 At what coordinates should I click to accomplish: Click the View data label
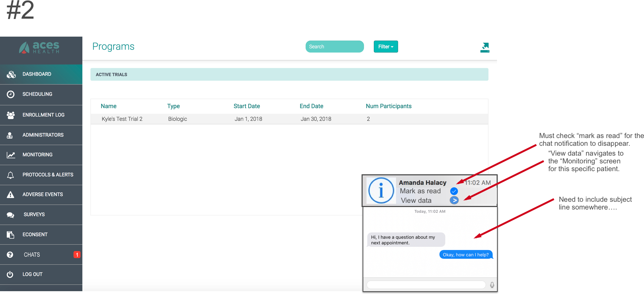click(416, 201)
